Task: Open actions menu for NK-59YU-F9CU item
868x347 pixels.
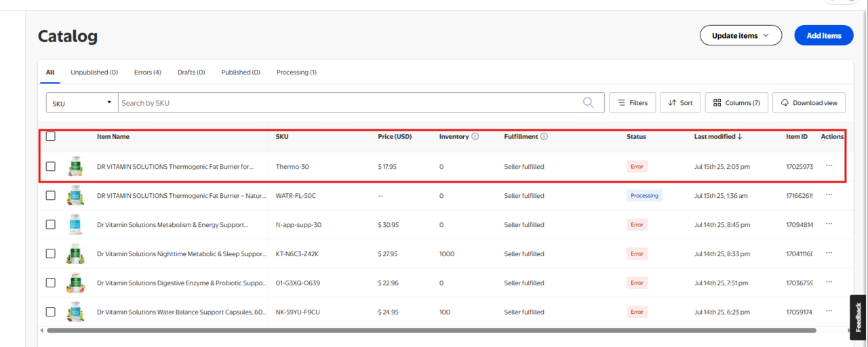Action: 829,312
